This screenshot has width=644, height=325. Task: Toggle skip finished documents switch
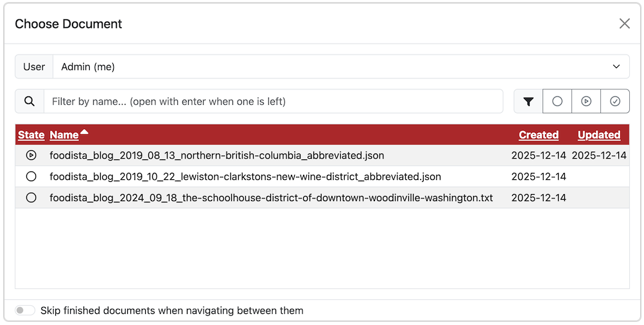click(25, 311)
